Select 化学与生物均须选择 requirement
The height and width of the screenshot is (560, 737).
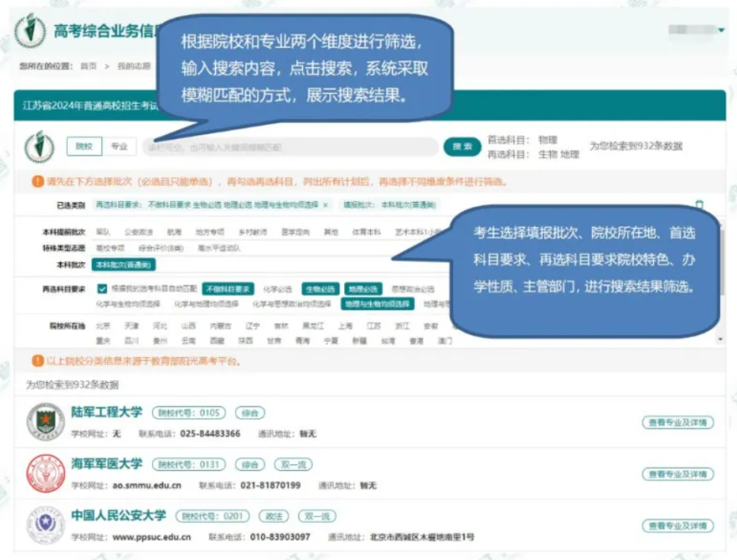tap(128, 304)
